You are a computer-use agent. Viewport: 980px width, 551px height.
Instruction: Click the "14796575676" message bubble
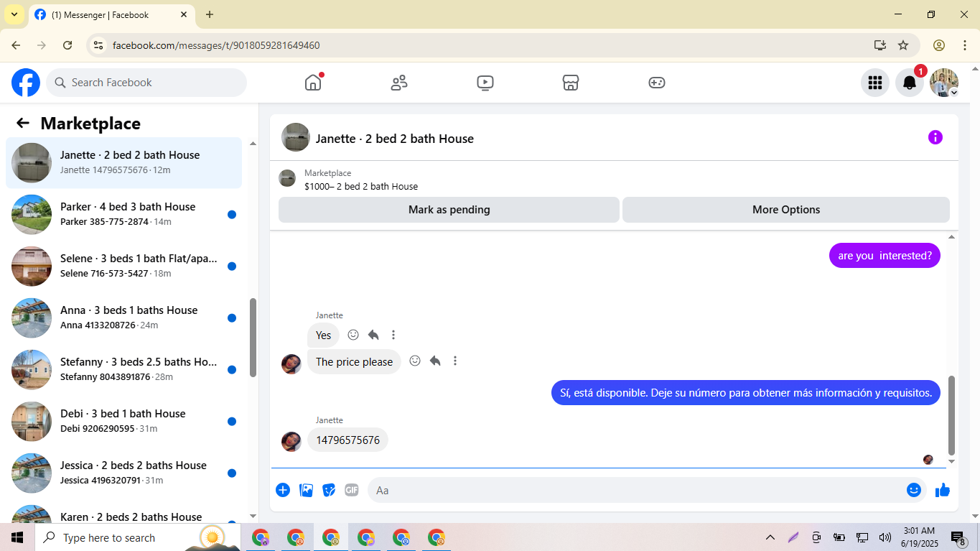[x=348, y=440]
